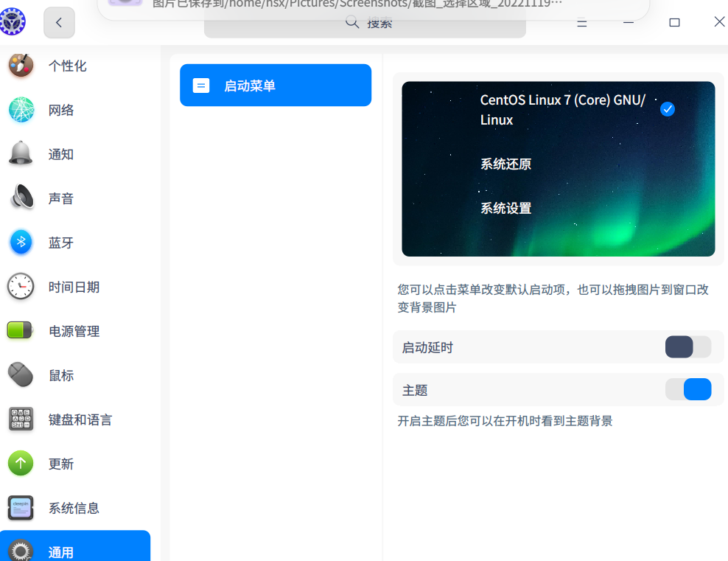Open the 启动菜单 boot menu item
The width and height of the screenshot is (728, 561).
click(275, 86)
